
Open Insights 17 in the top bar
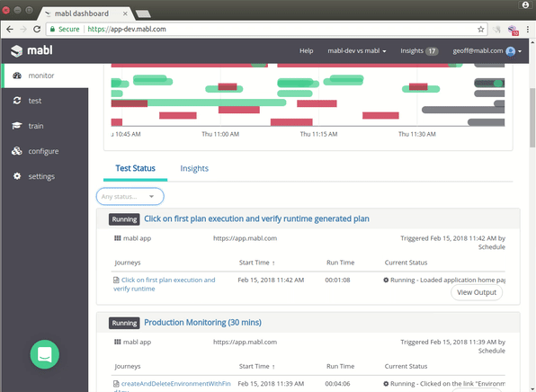tap(419, 51)
